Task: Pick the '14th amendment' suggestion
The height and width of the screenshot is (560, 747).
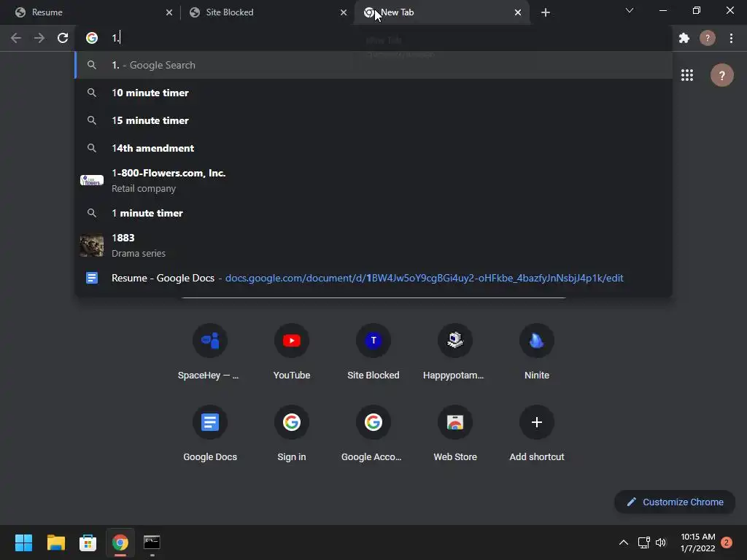Action: (373, 148)
